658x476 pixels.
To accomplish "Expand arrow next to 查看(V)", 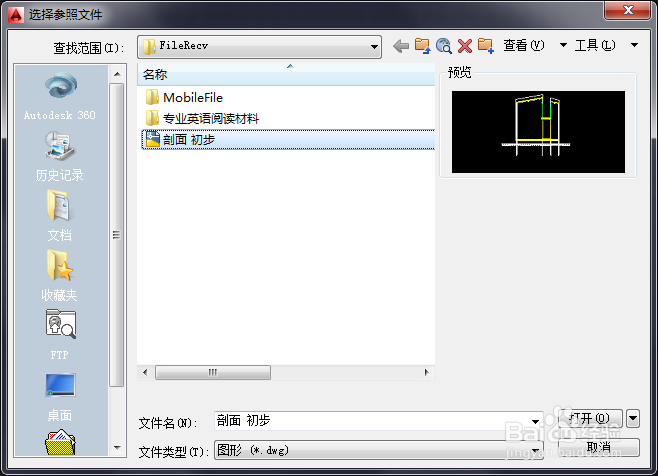I will tap(563, 45).
